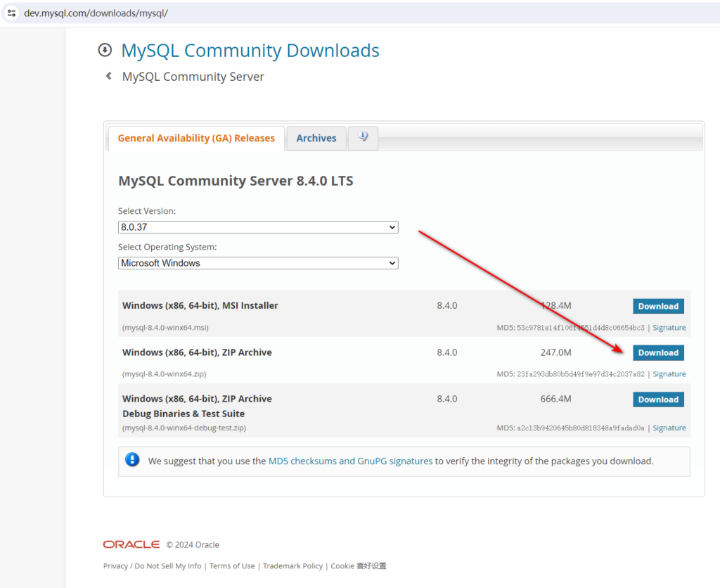The width and height of the screenshot is (720, 588).
Task: Switch to the Archives tab
Action: click(316, 139)
